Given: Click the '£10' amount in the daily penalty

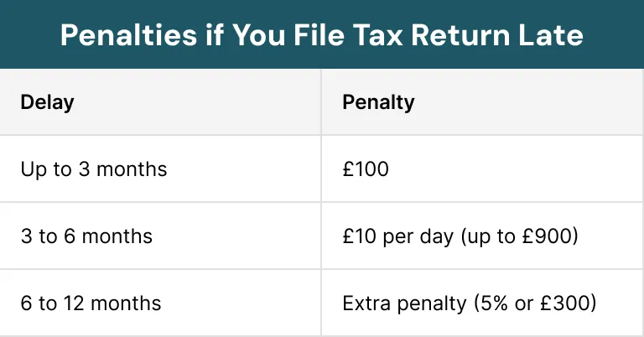Looking at the screenshot, I should 358,236.
